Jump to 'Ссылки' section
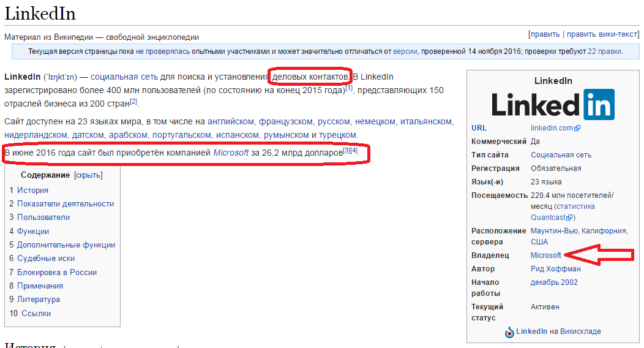The width and height of the screenshot is (644, 348). coord(36,314)
